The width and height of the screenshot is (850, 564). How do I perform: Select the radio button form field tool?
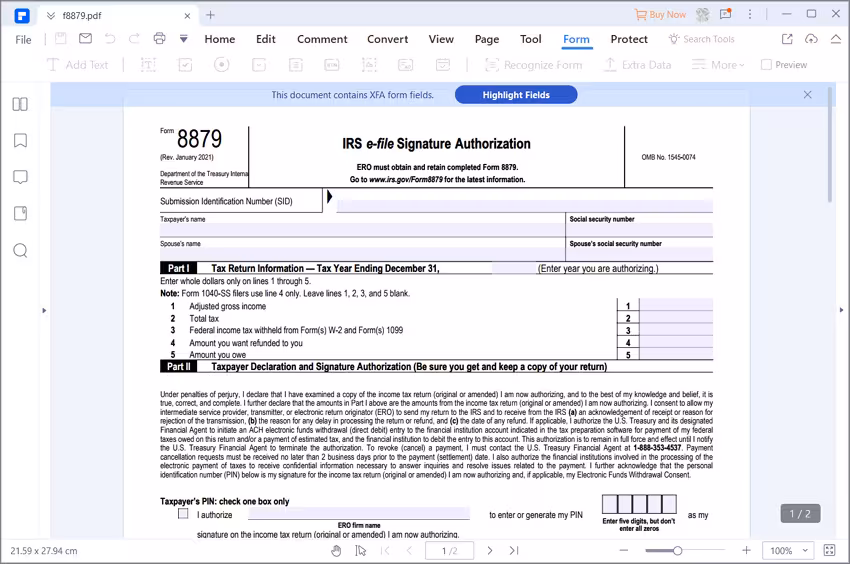pyautogui.click(x=221, y=65)
